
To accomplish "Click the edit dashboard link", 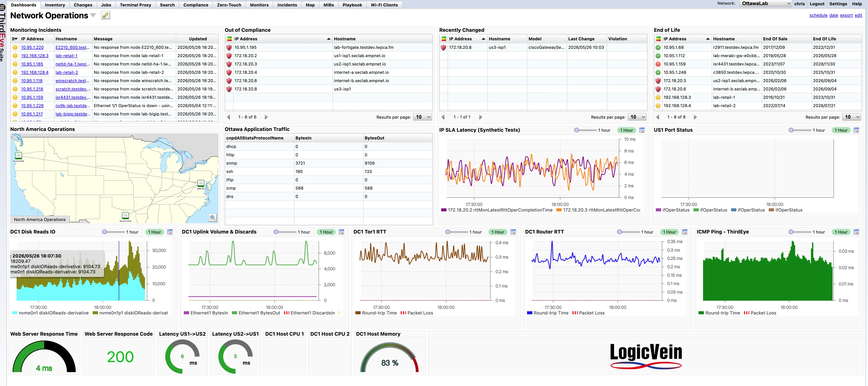I will coord(858,15).
